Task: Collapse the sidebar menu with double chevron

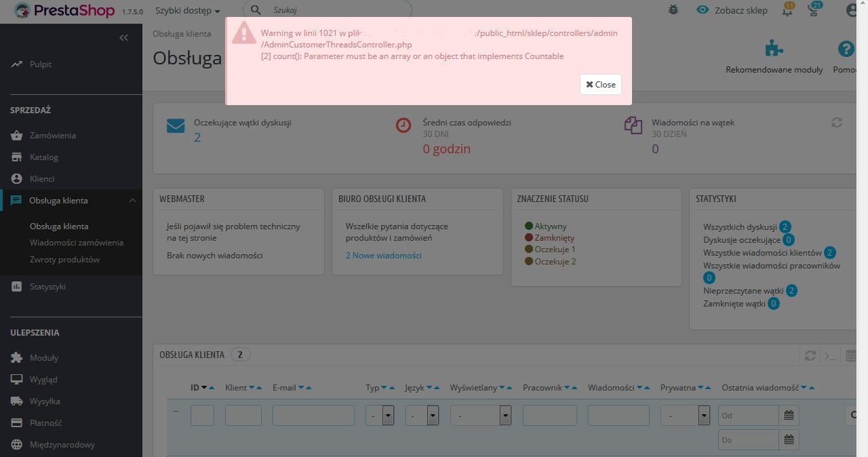Action: click(x=123, y=38)
